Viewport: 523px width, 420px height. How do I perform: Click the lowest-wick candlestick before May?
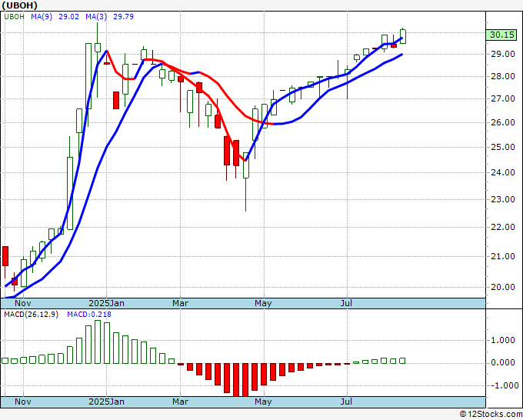pos(246,182)
